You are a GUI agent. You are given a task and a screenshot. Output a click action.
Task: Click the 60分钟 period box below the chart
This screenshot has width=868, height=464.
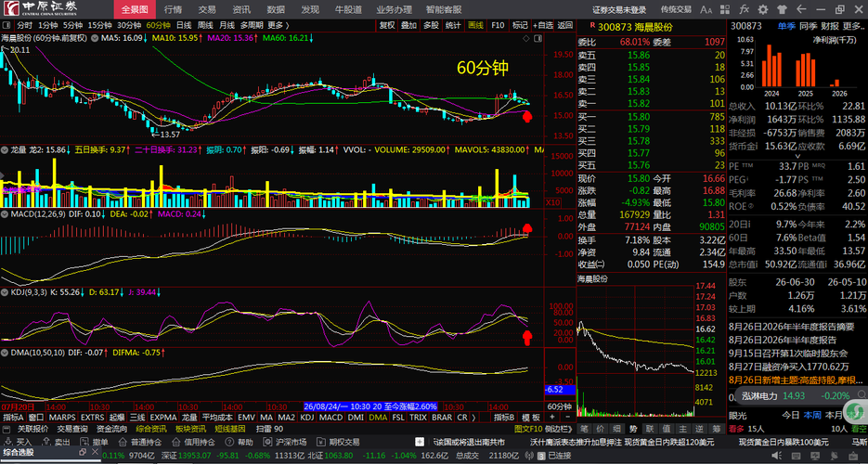point(560,406)
